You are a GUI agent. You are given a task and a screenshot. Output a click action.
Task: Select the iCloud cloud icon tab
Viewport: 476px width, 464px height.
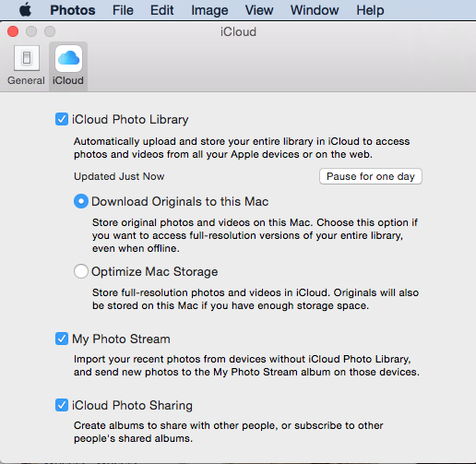tap(68, 58)
